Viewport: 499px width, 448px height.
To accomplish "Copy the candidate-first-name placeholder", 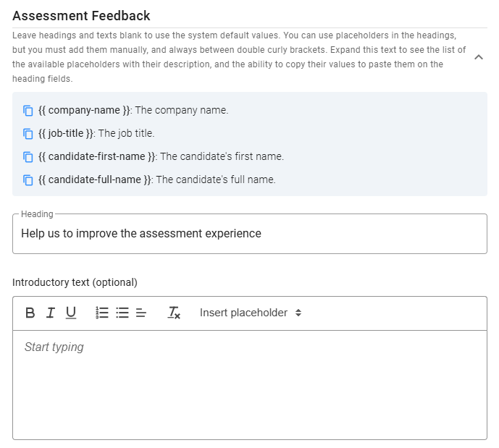I will tap(28, 157).
